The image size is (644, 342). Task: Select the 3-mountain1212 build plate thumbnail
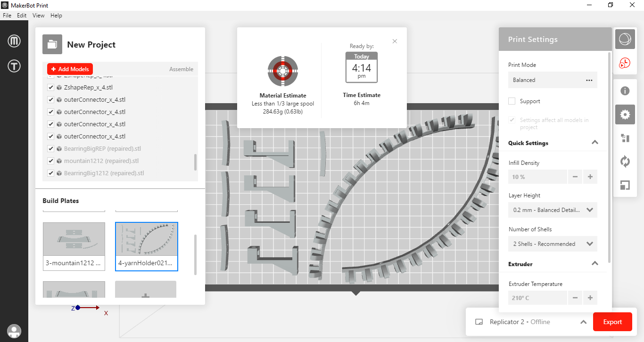74,246
